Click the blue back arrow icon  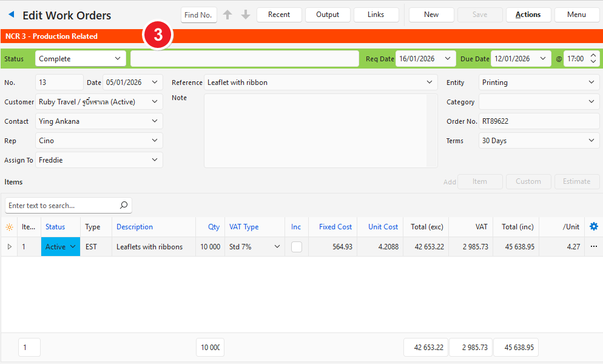[x=11, y=15]
